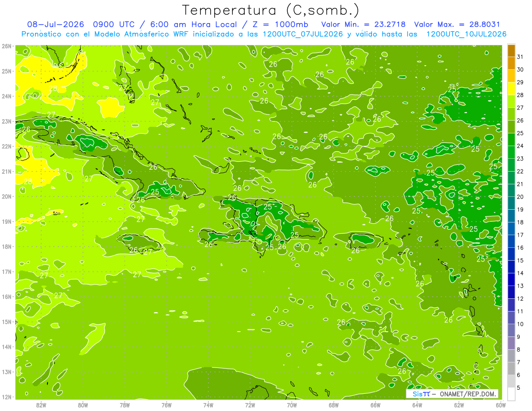Click the 'Valor Min. = 23.2718' value
The image size is (532, 411).
[364, 24]
